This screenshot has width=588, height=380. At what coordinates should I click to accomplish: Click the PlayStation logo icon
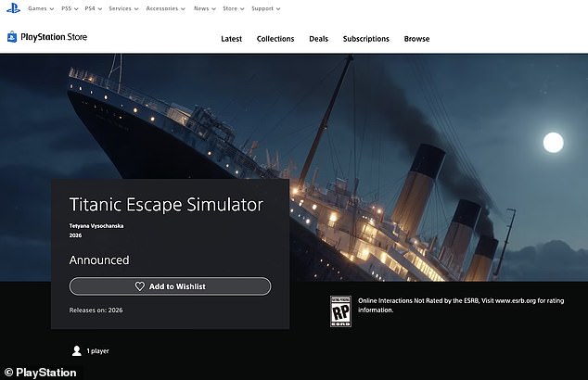[x=13, y=8]
